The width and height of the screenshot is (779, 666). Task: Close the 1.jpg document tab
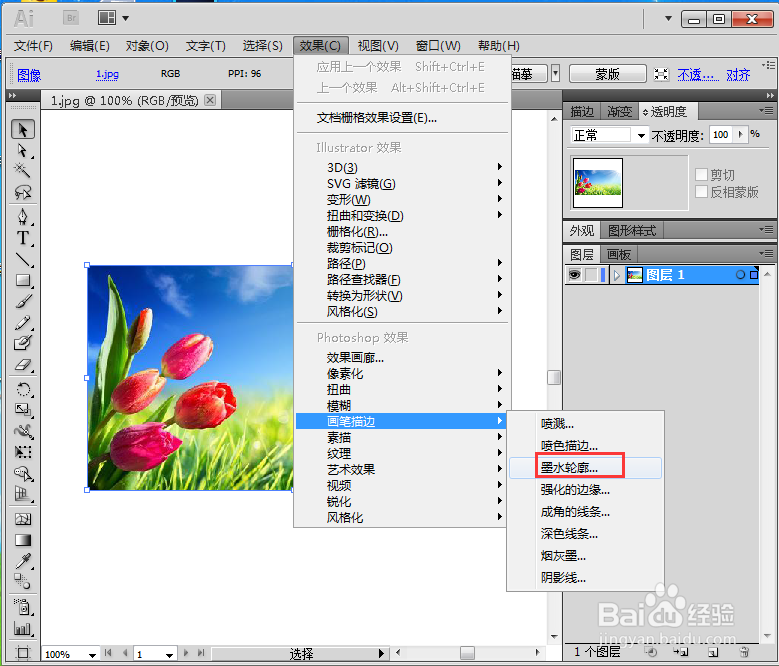pos(210,100)
